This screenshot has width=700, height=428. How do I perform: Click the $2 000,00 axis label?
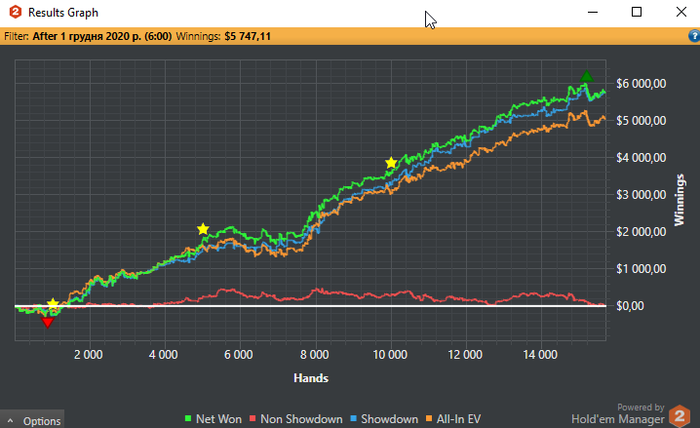641,232
